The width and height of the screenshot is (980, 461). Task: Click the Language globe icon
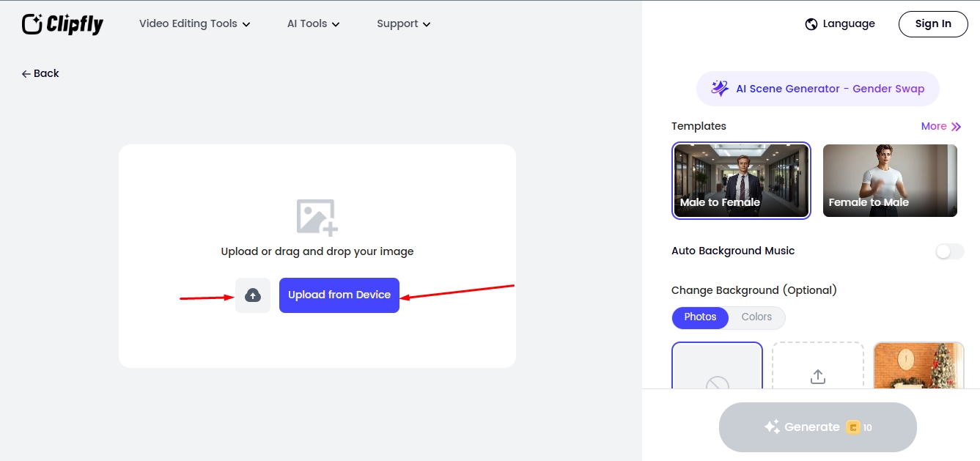coord(811,24)
